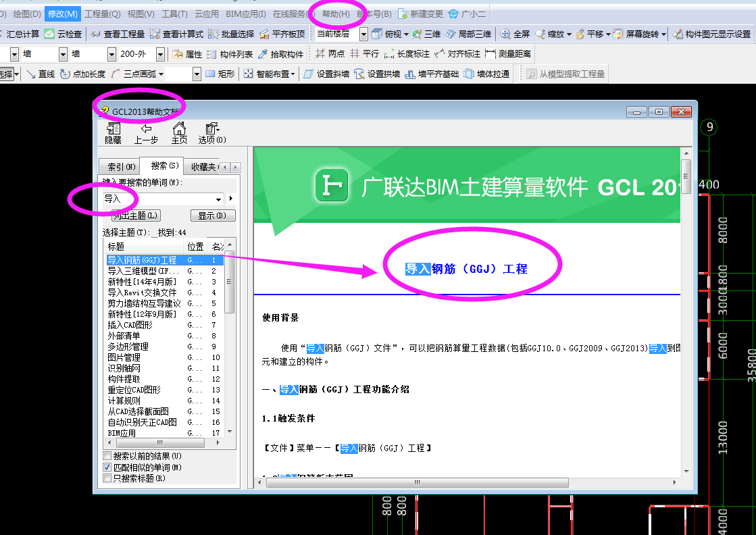Click the 标题 column header
756x535 pixels.
click(145, 247)
